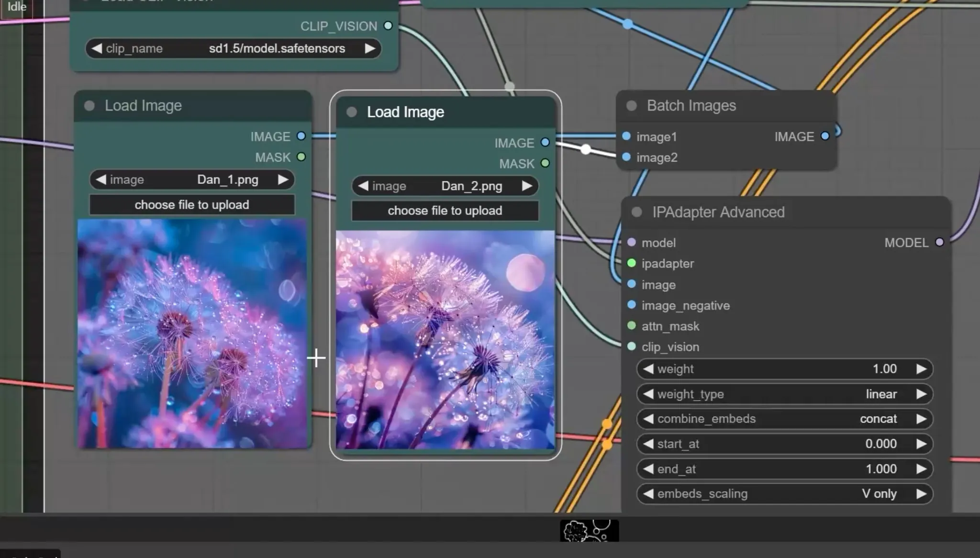Click attn_mask input socket
The height and width of the screenshot is (558, 980).
632,326
